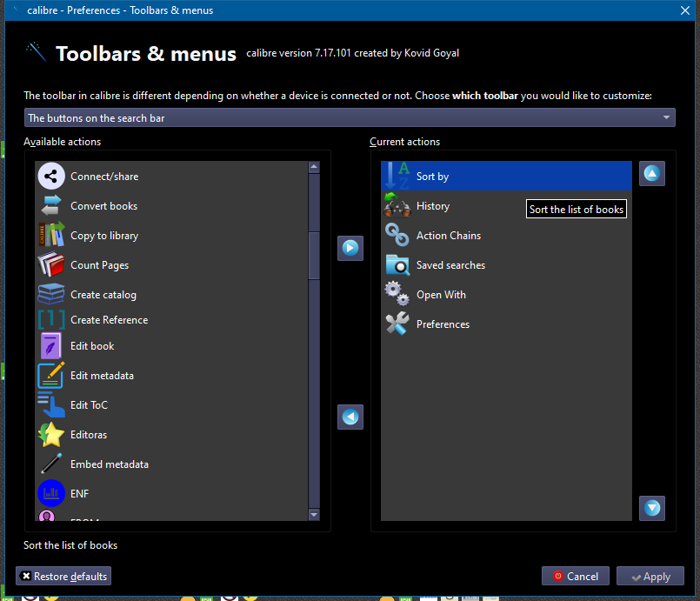Select 'History' in current actions

(506, 205)
